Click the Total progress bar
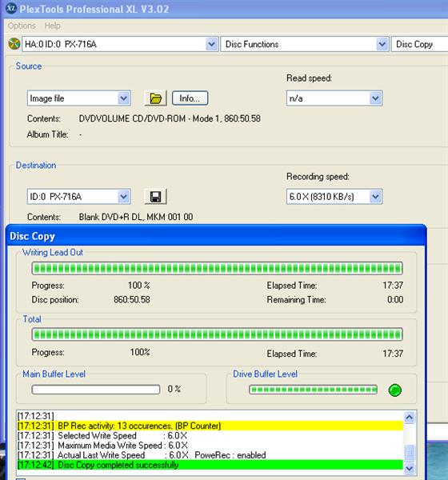The width and height of the screenshot is (448, 480). (x=217, y=334)
